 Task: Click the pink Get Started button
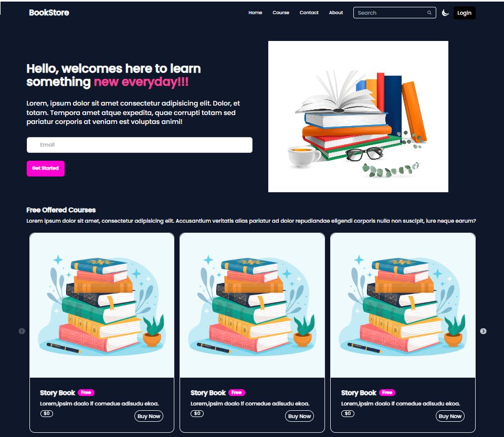(45, 168)
